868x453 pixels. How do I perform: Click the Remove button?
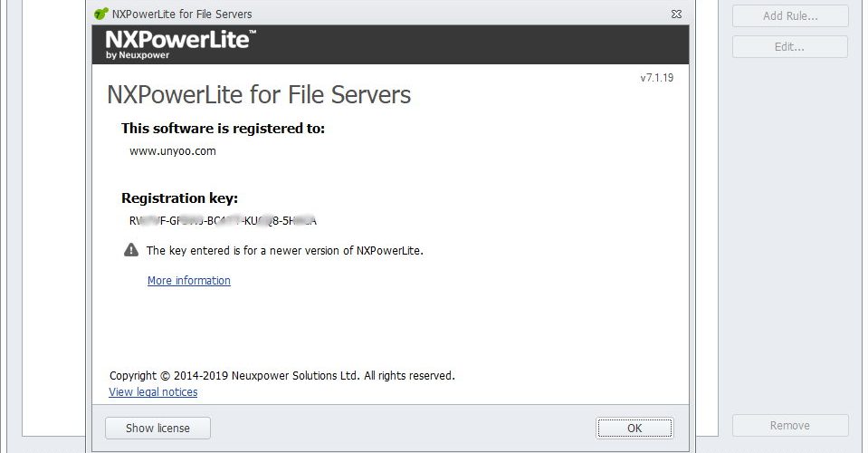point(790,425)
